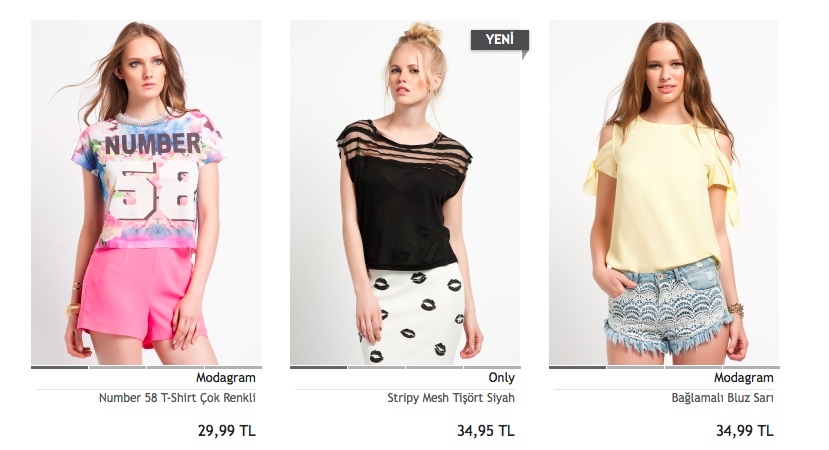Select first image segment under yellow blouse

(578, 367)
